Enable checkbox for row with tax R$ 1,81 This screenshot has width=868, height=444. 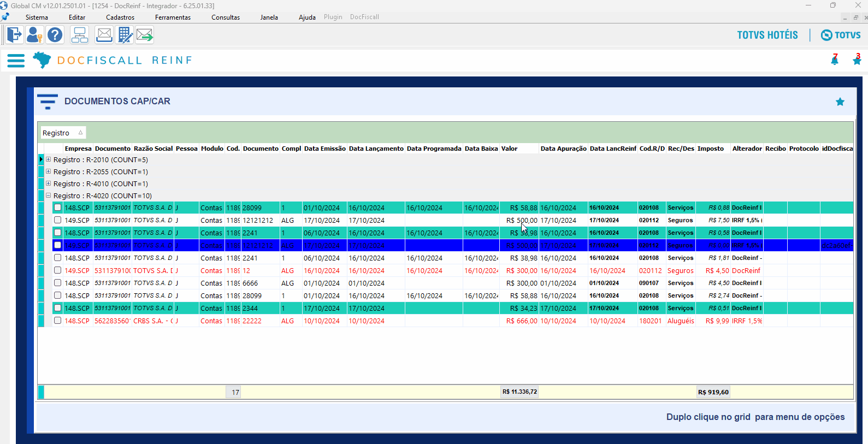(x=57, y=258)
